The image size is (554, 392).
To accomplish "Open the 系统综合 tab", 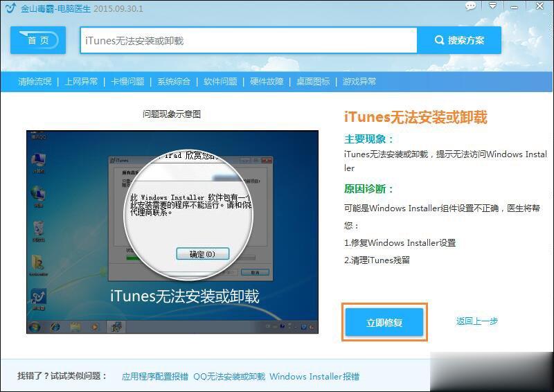I will click(174, 81).
